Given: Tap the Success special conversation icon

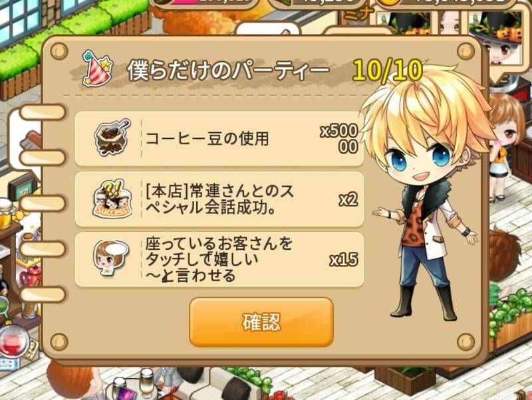Looking at the screenshot, I should tap(111, 199).
